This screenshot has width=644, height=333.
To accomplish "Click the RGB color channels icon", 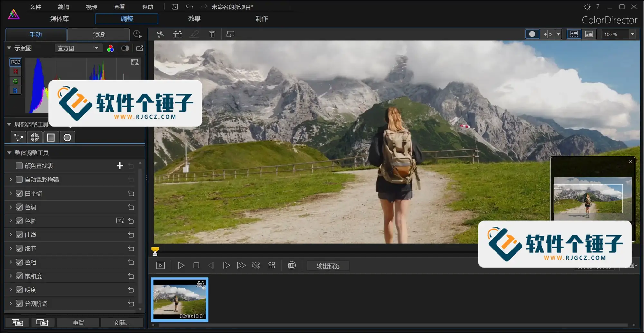I will pyautogui.click(x=110, y=48).
